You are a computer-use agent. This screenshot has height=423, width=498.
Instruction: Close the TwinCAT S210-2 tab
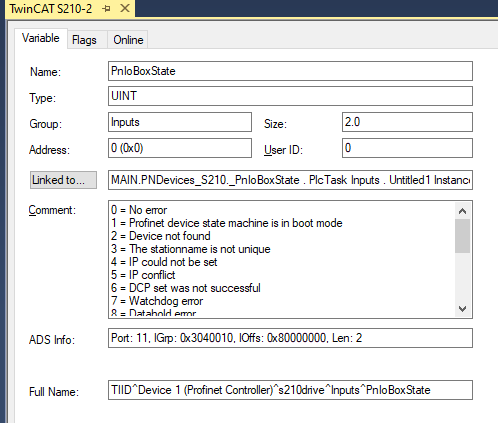[125, 8]
